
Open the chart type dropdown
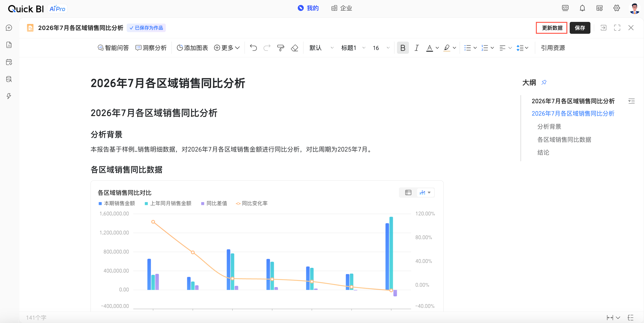[x=425, y=192]
